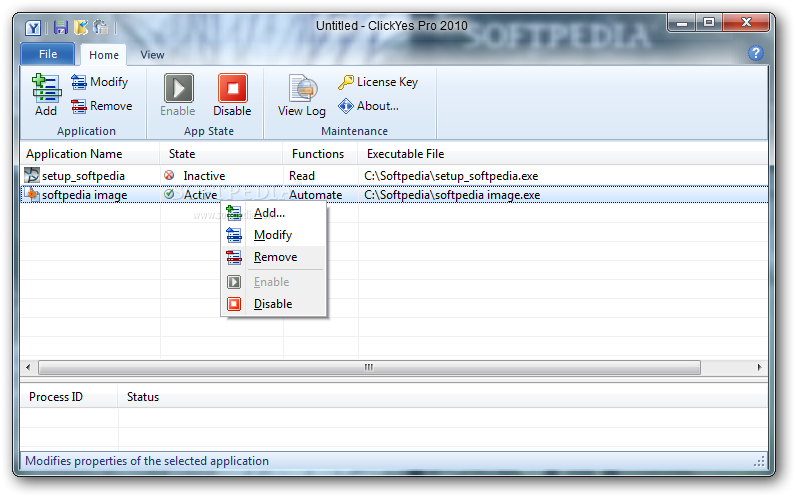The width and height of the screenshot is (796, 497).
Task: Click the horizontal scrollbar thumb
Action: [x=370, y=367]
